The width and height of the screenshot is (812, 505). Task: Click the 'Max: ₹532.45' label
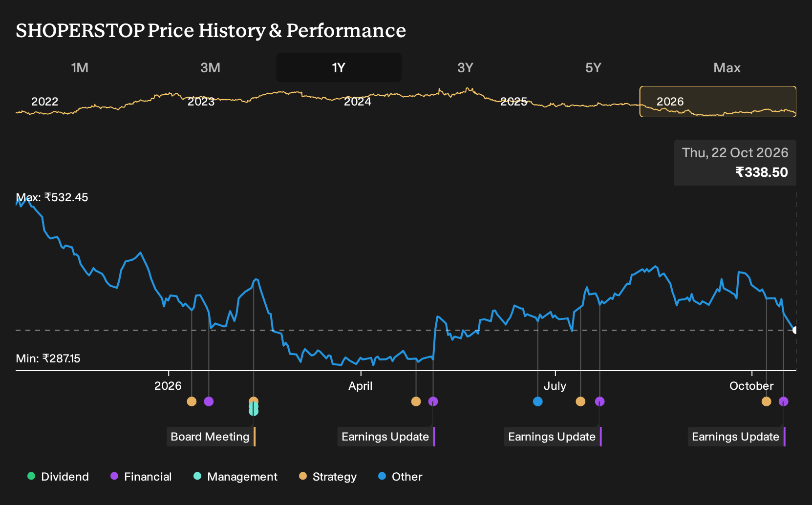[52, 197]
